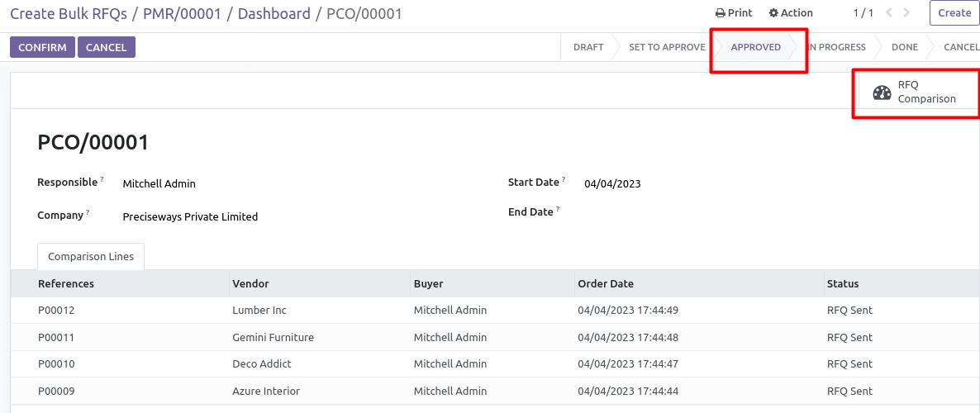
Task: Open the RFQ Comparison dashboard icon
Action: tap(882, 93)
